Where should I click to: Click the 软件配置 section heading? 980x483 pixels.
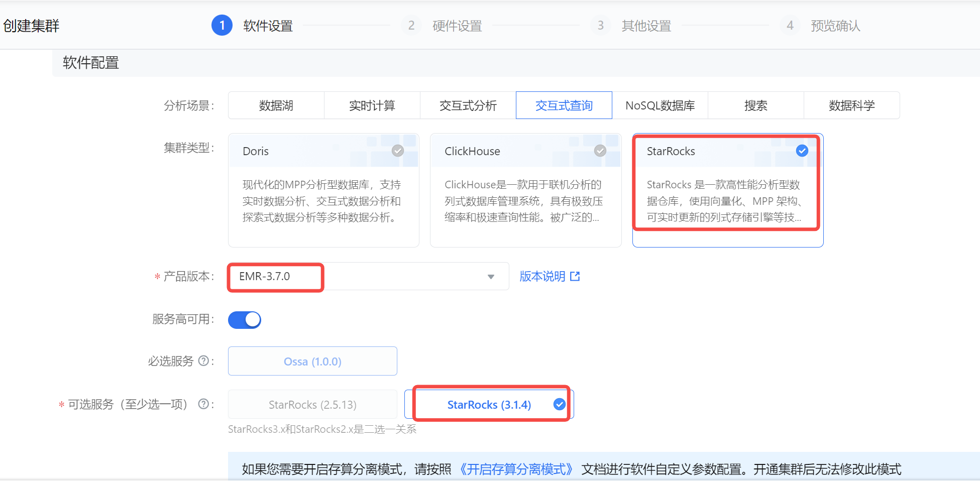[x=91, y=63]
